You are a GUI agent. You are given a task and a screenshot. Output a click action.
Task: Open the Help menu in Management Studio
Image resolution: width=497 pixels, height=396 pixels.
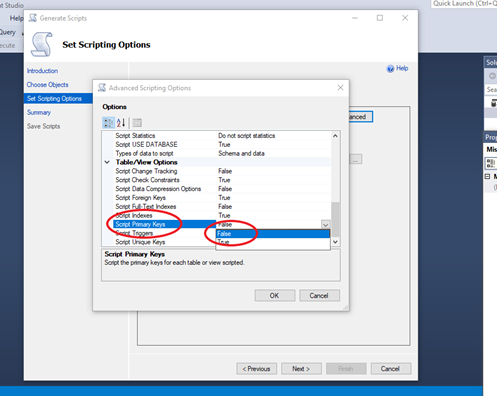point(16,18)
